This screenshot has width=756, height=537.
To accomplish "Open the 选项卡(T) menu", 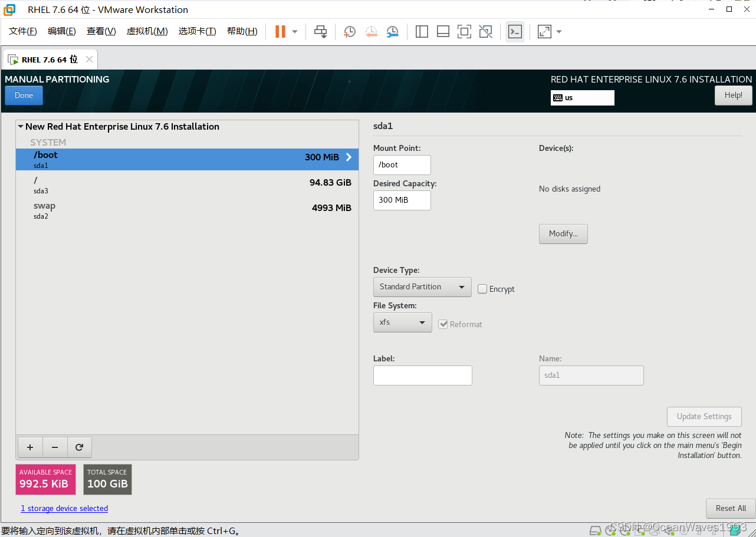I will click(197, 31).
